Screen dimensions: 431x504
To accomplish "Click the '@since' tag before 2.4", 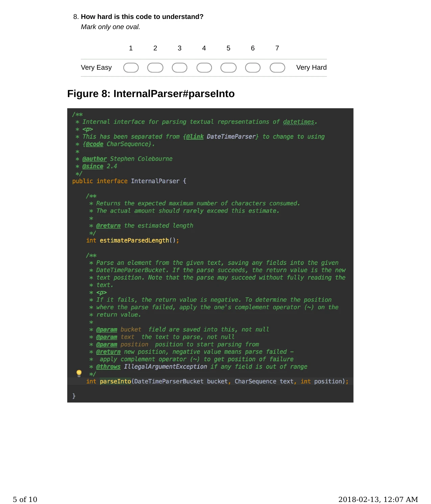I will tap(93, 166).
